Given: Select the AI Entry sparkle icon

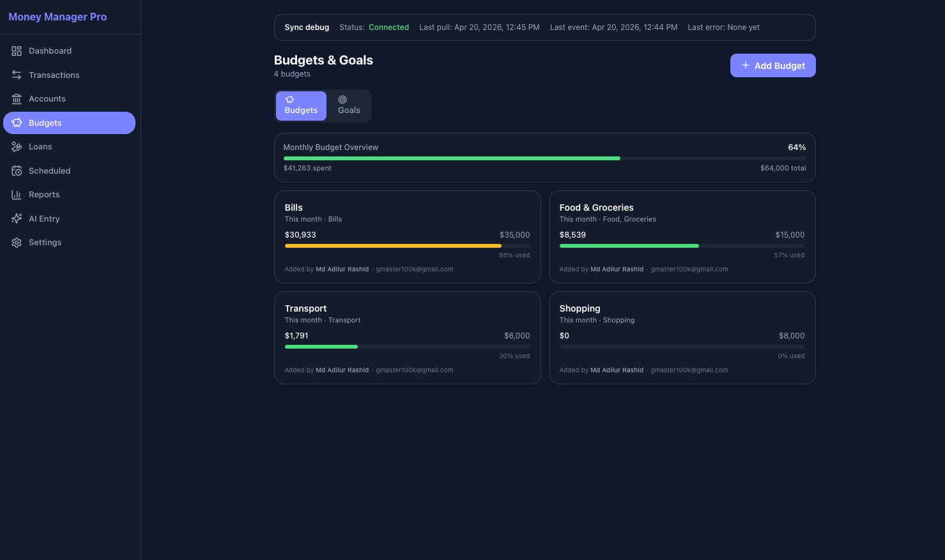Looking at the screenshot, I should pos(17,218).
